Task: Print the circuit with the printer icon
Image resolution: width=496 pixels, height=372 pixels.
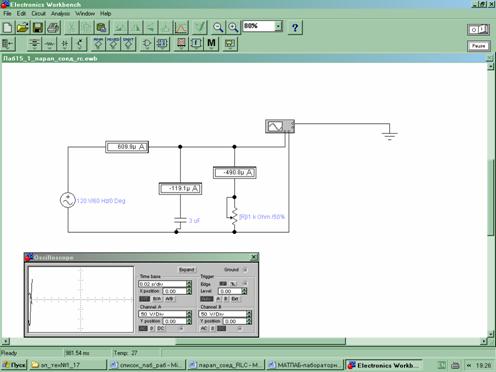Action: point(53,27)
